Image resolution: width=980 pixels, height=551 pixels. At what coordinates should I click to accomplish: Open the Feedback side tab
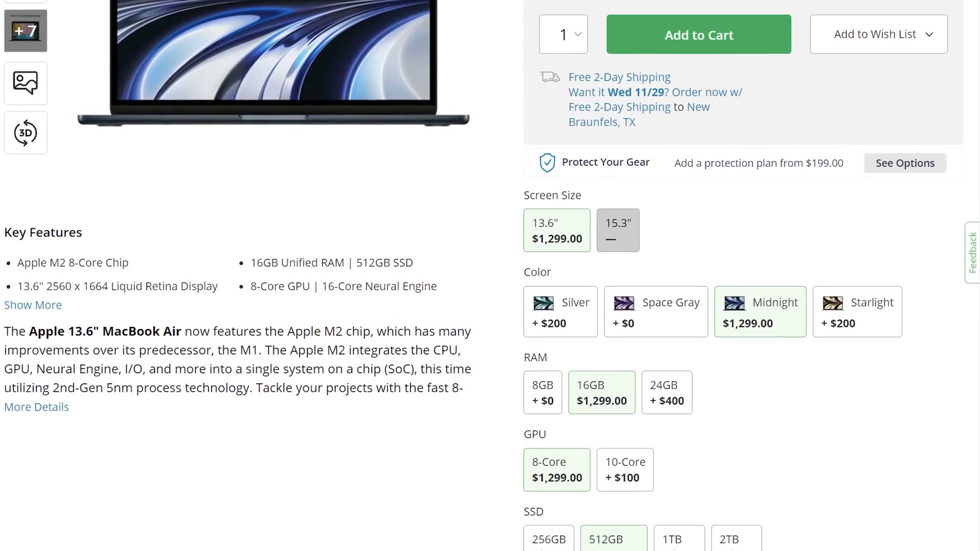pyautogui.click(x=972, y=253)
